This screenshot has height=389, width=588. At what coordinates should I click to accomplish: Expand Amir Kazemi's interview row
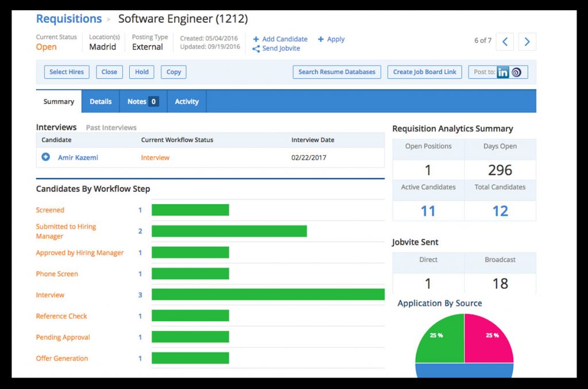(46, 157)
